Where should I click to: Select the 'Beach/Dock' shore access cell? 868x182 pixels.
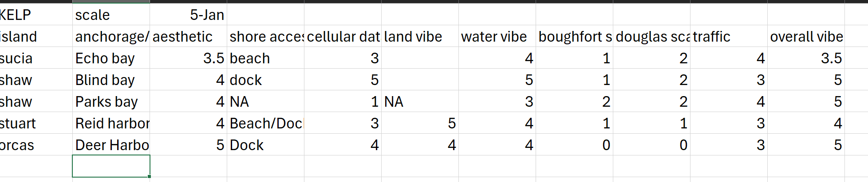(265, 123)
